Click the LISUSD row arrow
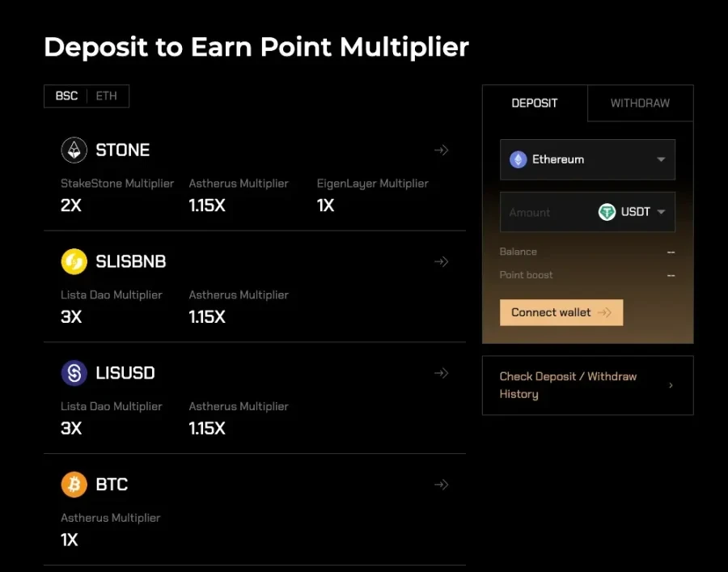This screenshot has height=572, width=728. pos(441,373)
